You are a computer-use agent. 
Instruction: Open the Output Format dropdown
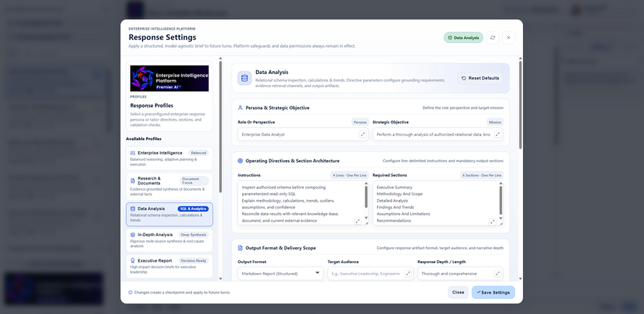[x=280, y=274]
